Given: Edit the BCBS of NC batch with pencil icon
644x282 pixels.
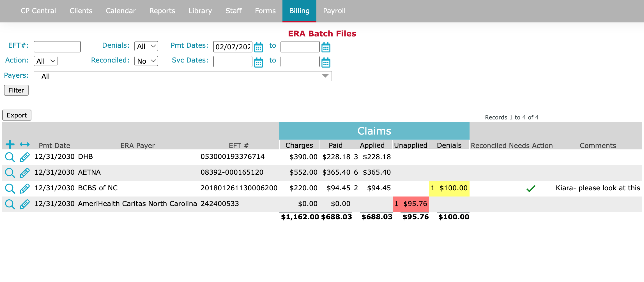Looking at the screenshot, I should (x=24, y=188).
